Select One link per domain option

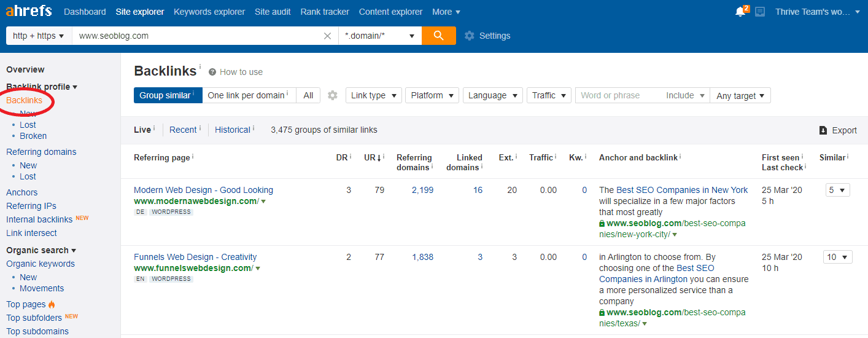249,95
